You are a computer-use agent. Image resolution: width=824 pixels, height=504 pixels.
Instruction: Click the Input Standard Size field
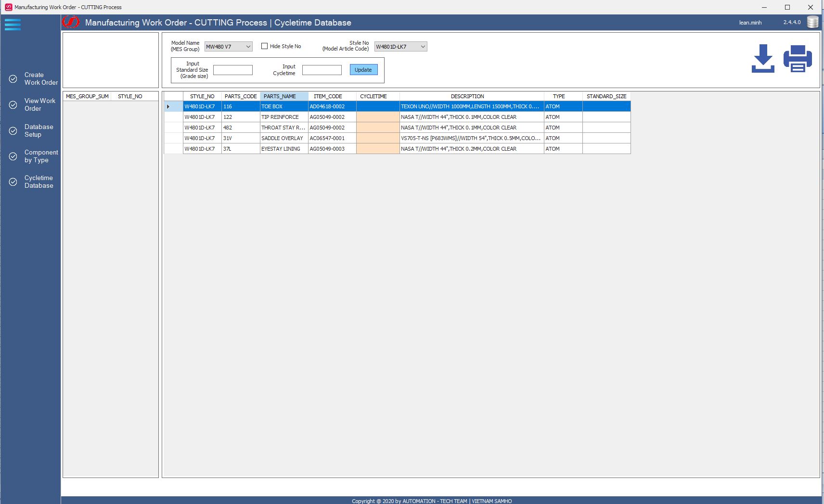232,70
